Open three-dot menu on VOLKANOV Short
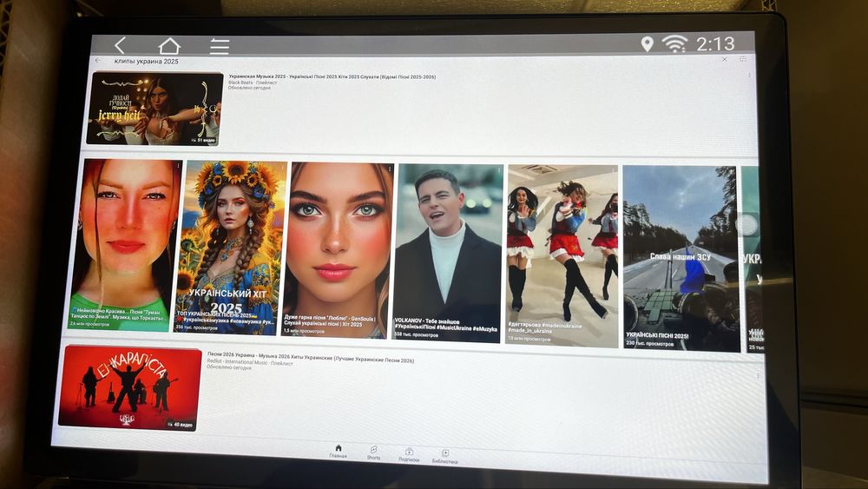Viewport: 868px width, 489px height. tap(499, 170)
